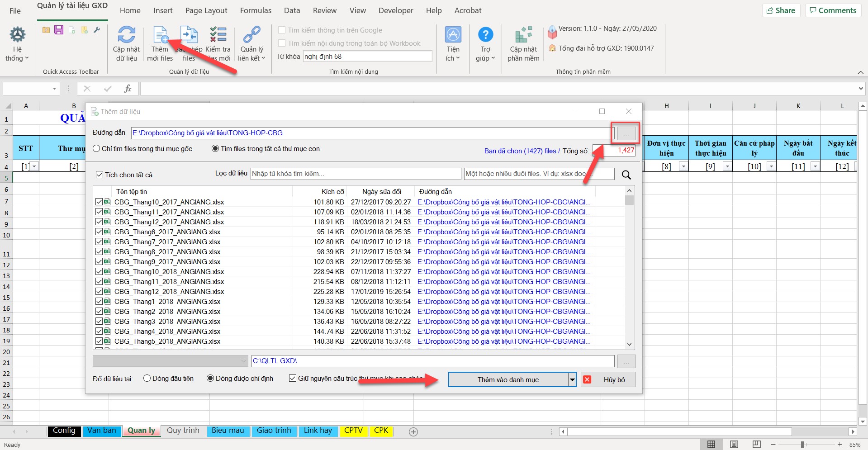Switch to the Giao trinh sheet tab
868x450 pixels.
(x=274, y=431)
